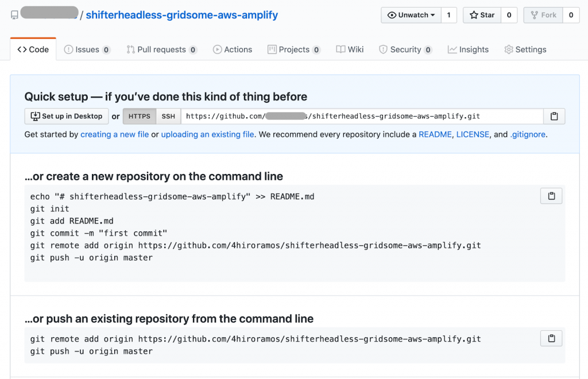Click Set up in Desktop

(x=67, y=116)
